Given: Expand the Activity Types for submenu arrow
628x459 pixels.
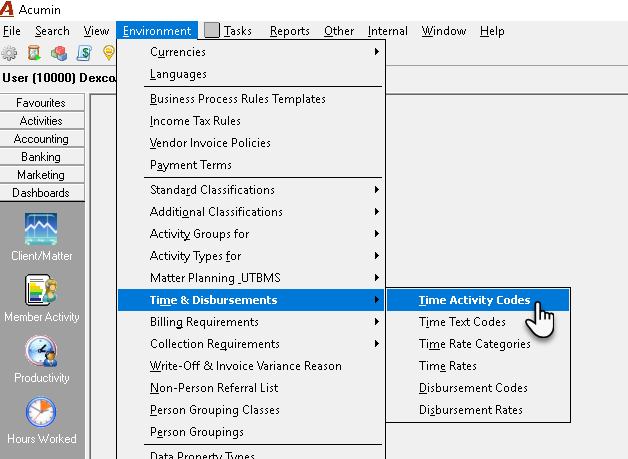Looking at the screenshot, I should coord(376,256).
